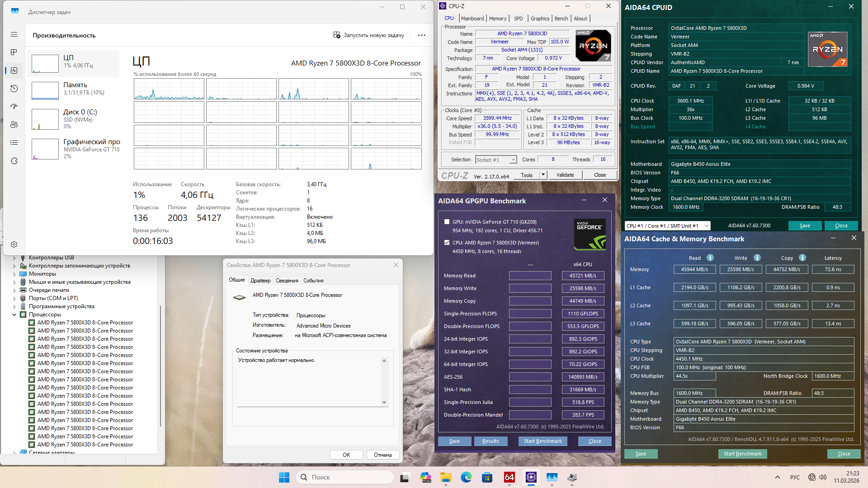The height and width of the screenshot is (488, 868).
Task: Click Отмена in the processor properties dialog
Action: coord(382,455)
